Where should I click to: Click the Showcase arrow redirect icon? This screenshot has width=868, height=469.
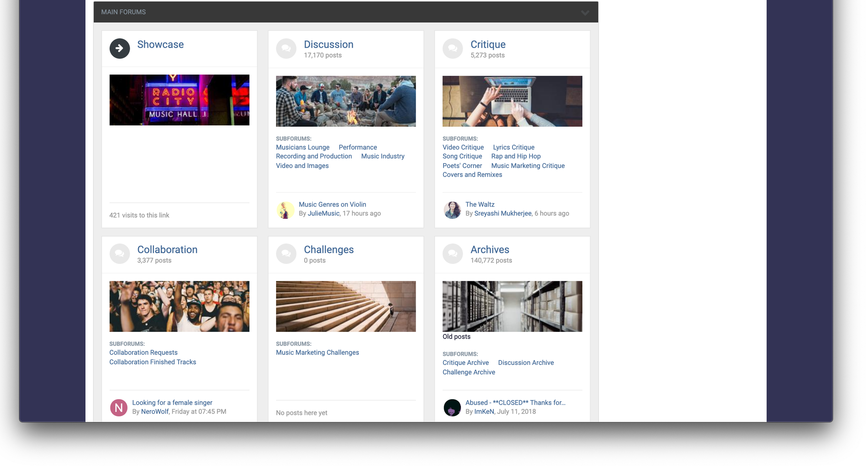(x=119, y=49)
